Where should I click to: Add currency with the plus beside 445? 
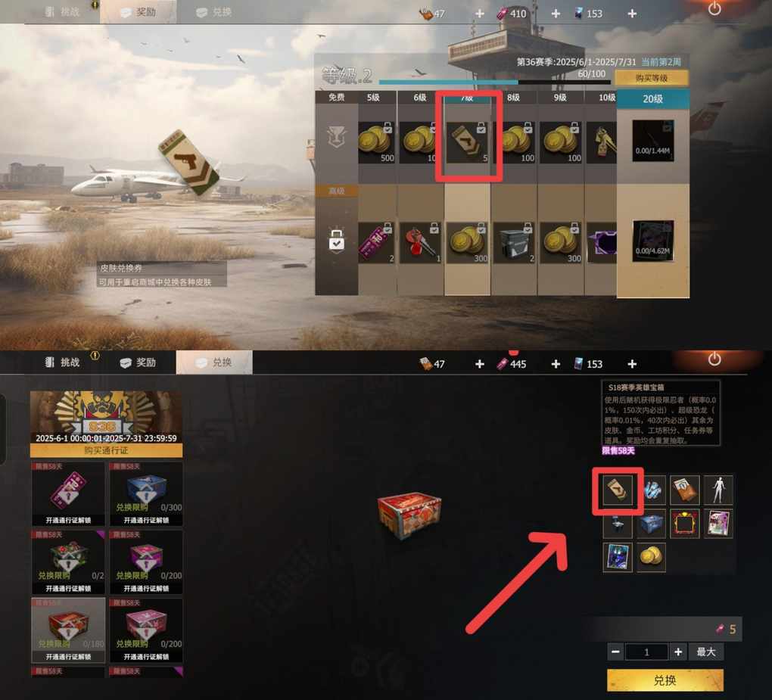click(556, 364)
